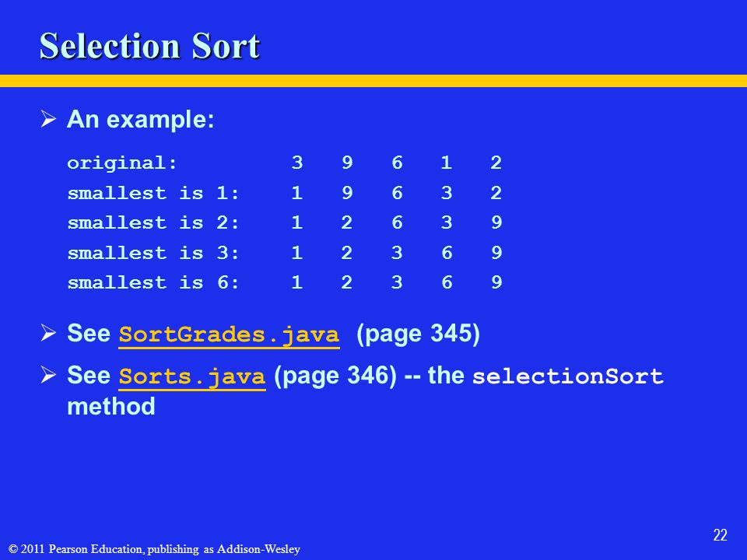Click the 'smallest is 2:' row label
Image resolution: width=747 pixels, height=560 pixels.
pyautogui.click(x=153, y=223)
